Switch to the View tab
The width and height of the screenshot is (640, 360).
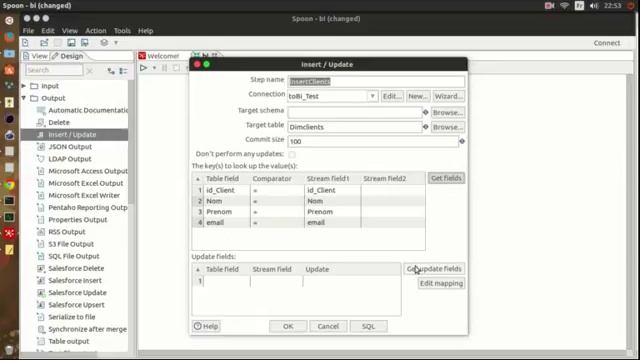(x=36, y=56)
